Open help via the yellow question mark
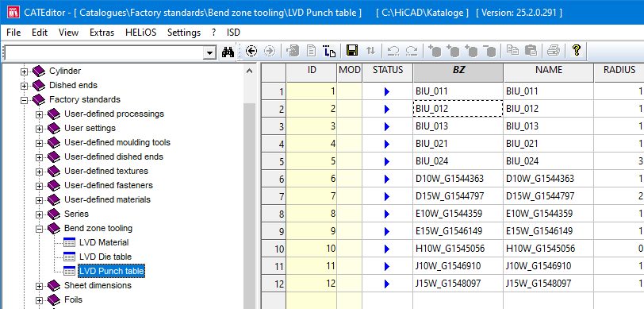 577,51
